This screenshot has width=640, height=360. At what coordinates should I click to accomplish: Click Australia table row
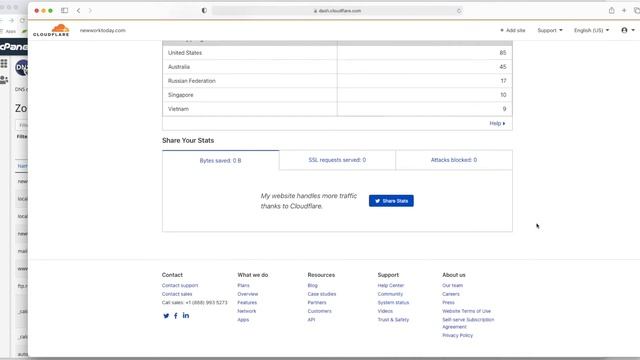(x=337, y=67)
